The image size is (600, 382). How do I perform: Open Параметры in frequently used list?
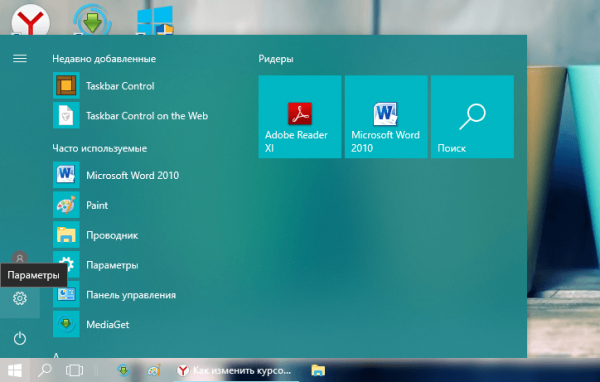[112, 265]
